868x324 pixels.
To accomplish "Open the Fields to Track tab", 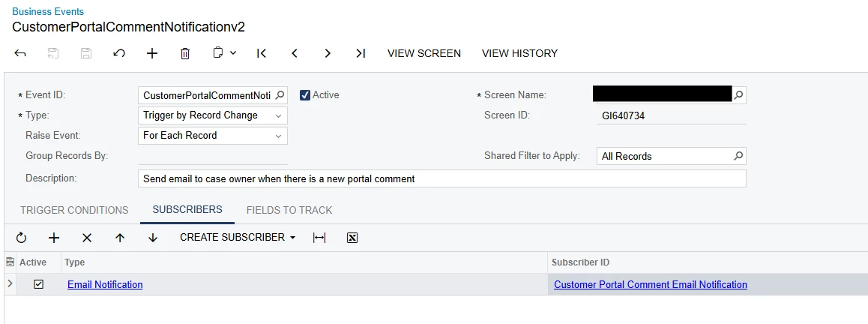I will (289, 210).
